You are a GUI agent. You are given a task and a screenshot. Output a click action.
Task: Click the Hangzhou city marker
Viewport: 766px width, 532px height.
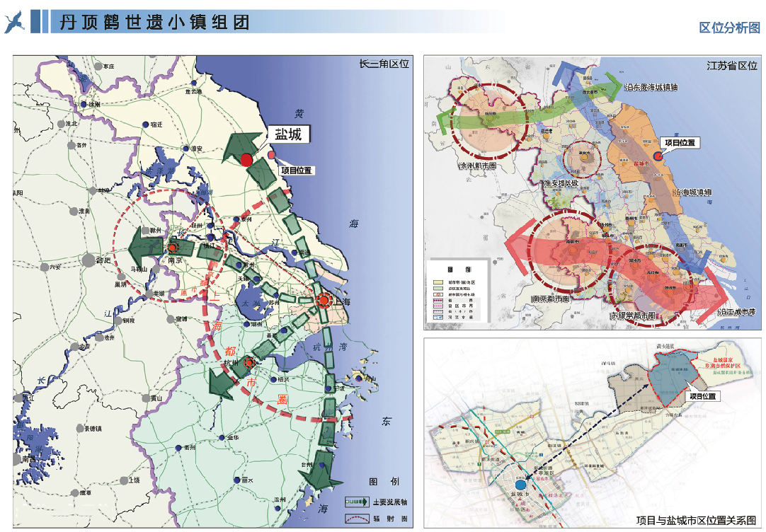pos(248,363)
